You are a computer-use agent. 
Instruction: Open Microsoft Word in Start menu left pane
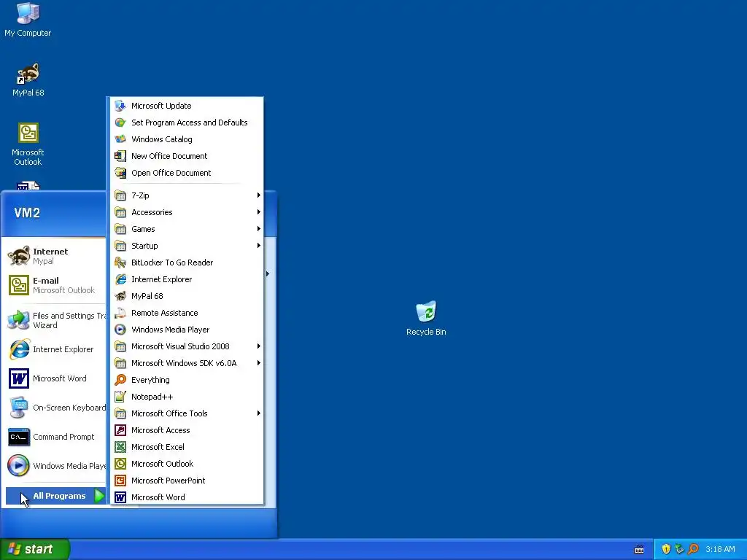pyautogui.click(x=55, y=378)
